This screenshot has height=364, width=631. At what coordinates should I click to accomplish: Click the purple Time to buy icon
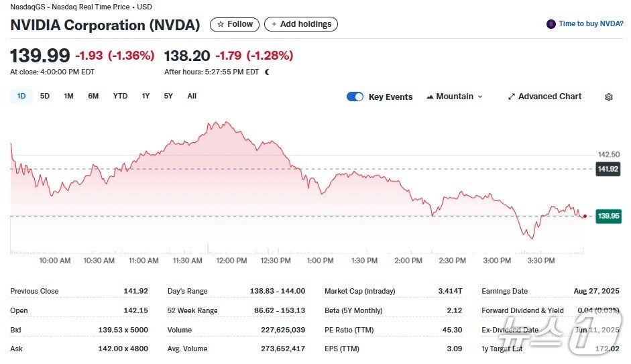(551, 24)
